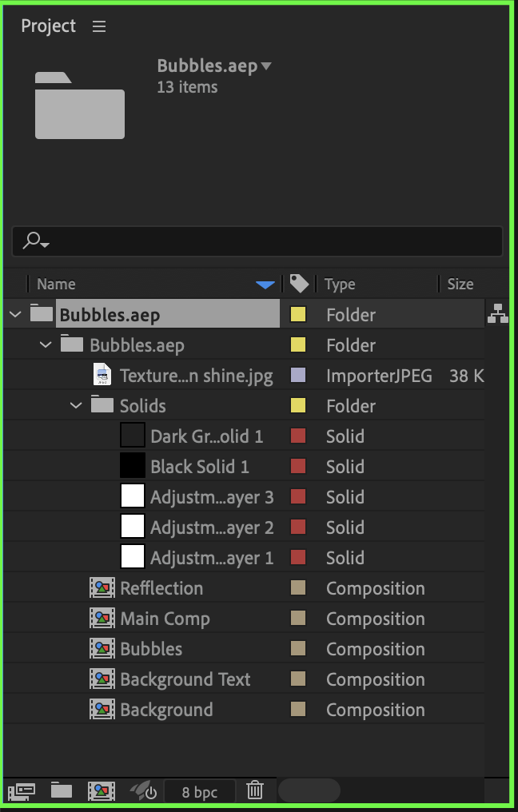Click the label tag column icon

coord(299,284)
